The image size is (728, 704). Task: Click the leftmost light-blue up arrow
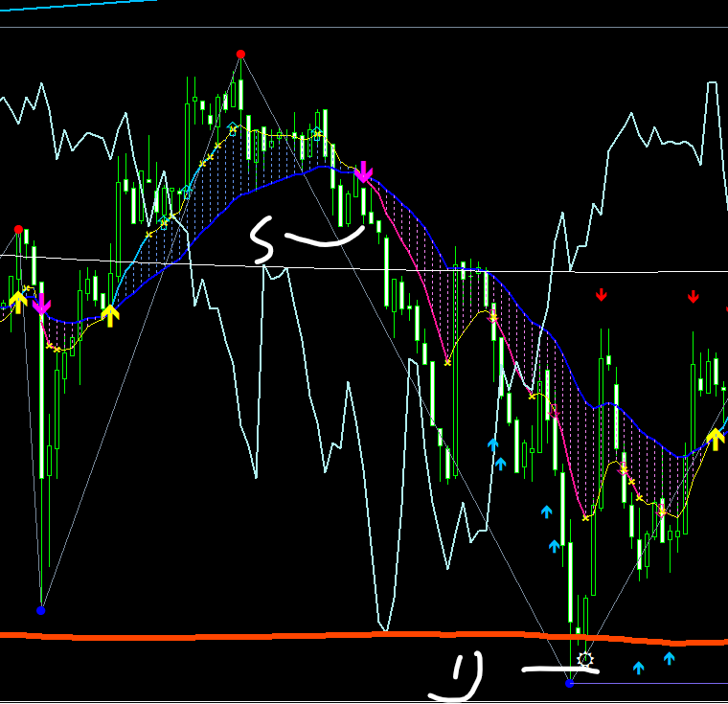pyautogui.click(x=492, y=444)
